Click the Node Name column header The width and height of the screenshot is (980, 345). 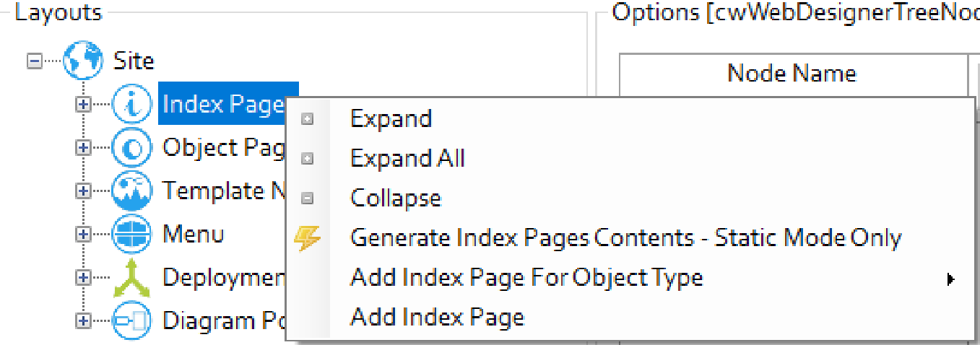(x=792, y=73)
